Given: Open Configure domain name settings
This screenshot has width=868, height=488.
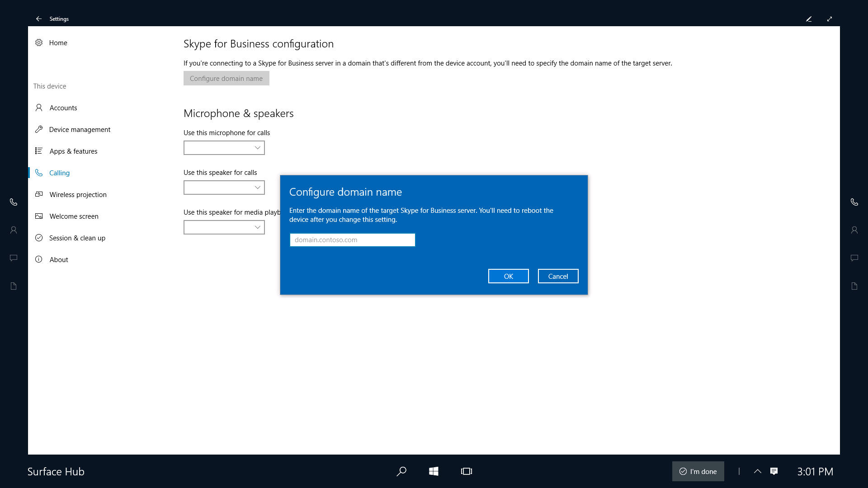Looking at the screenshot, I should pos(226,78).
